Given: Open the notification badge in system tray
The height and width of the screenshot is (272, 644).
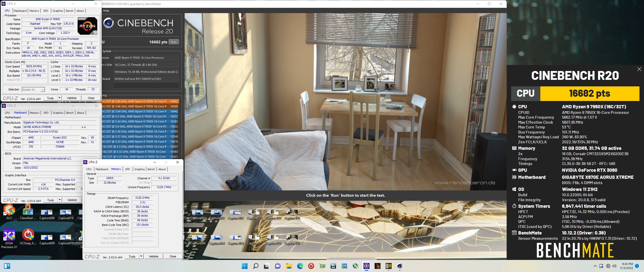Looking at the screenshot, I should [x=637, y=266].
